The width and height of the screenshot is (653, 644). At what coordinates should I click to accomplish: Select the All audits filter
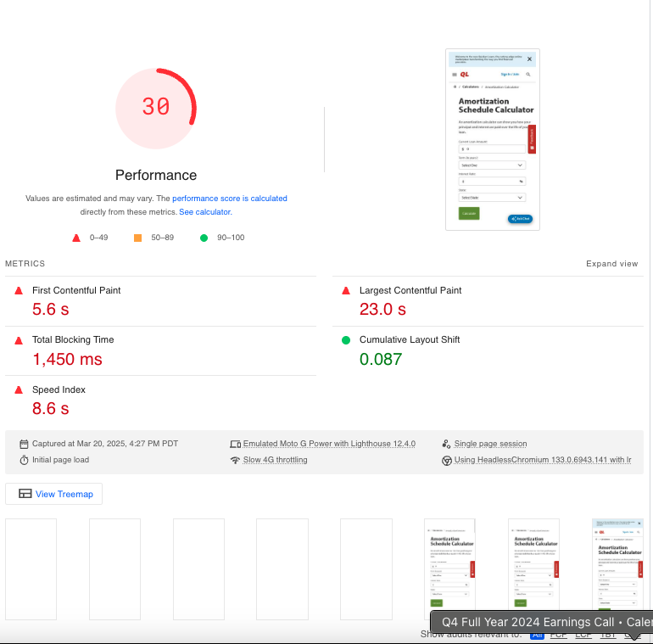pos(537,634)
